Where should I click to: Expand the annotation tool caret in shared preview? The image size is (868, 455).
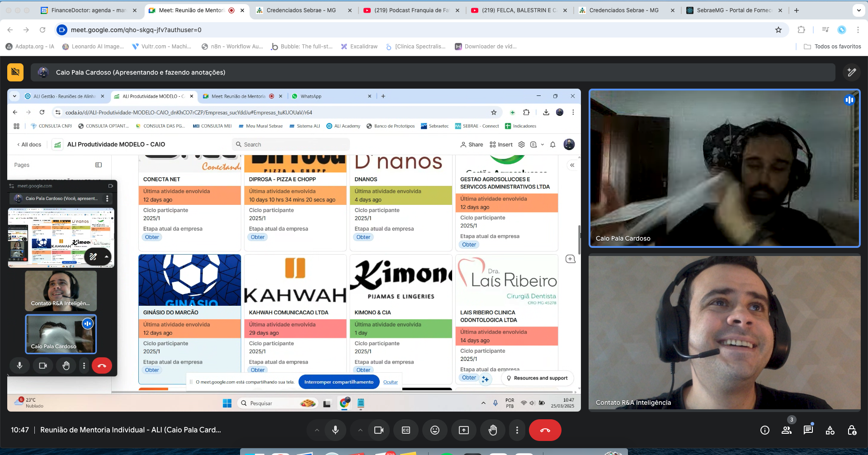107,256
